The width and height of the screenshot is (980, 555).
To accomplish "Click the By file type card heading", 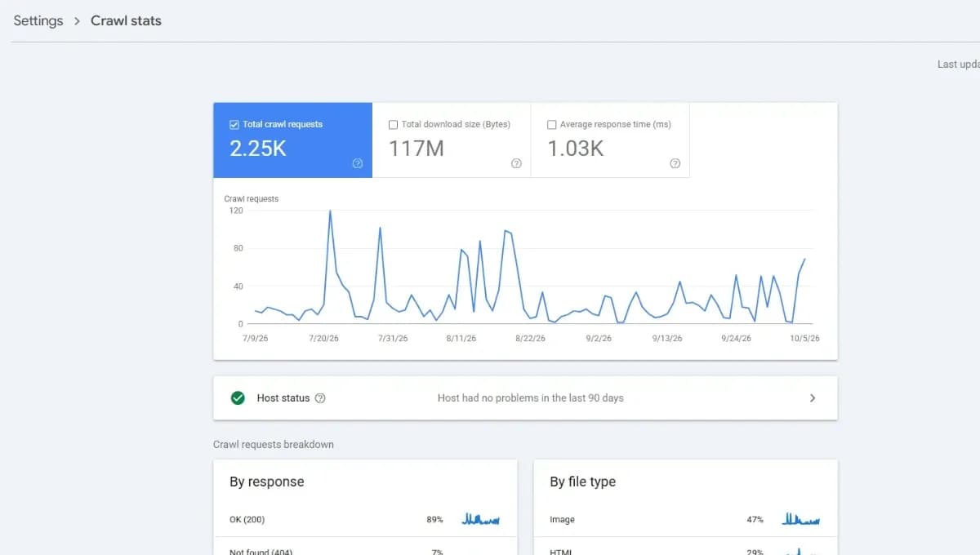I will [583, 482].
